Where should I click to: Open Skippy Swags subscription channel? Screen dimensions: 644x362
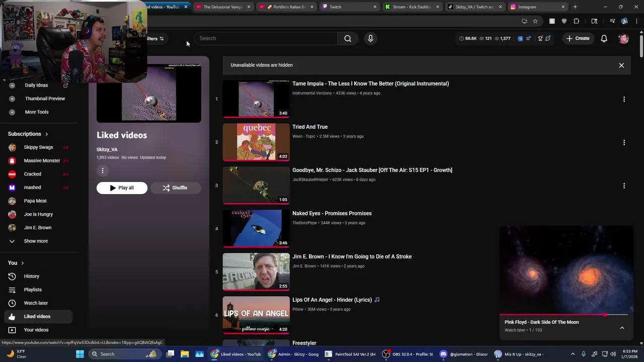(x=38, y=147)
